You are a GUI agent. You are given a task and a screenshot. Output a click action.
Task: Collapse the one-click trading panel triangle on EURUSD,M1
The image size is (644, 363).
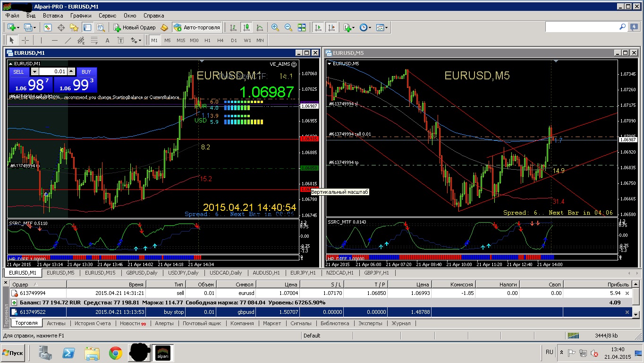[x=11, y=63]
